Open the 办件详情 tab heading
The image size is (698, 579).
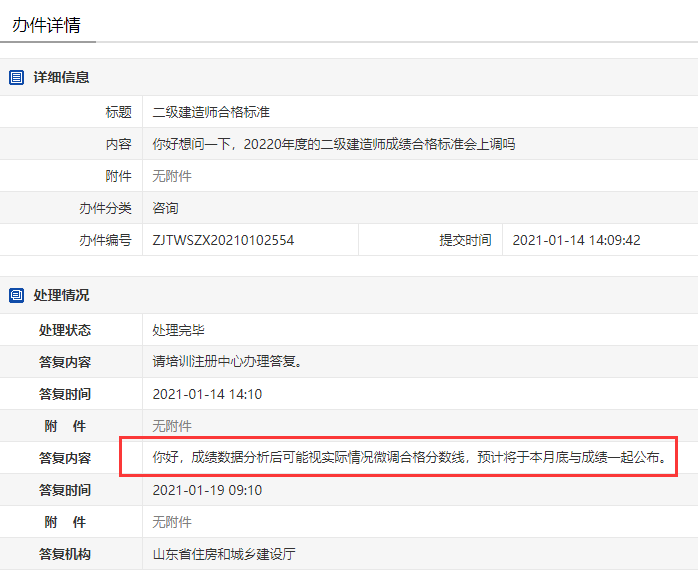46,25
